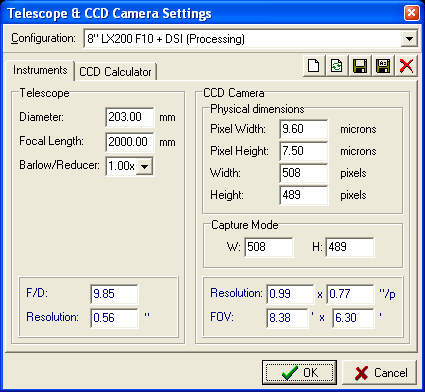The width and height of the screenshot is (425, 392).
Task: Click the 'FOV:' label
Action: click(x=222, y=317)
